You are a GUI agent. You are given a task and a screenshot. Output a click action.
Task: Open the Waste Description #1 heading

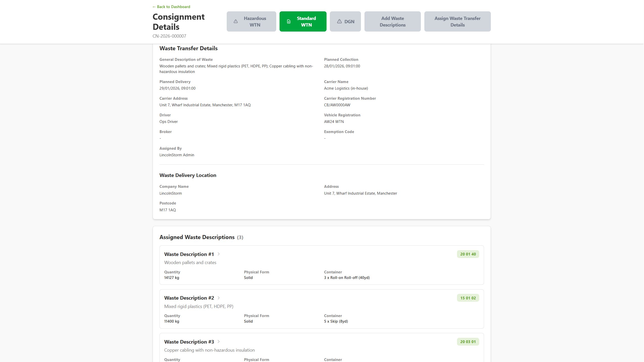click(189, 254)
